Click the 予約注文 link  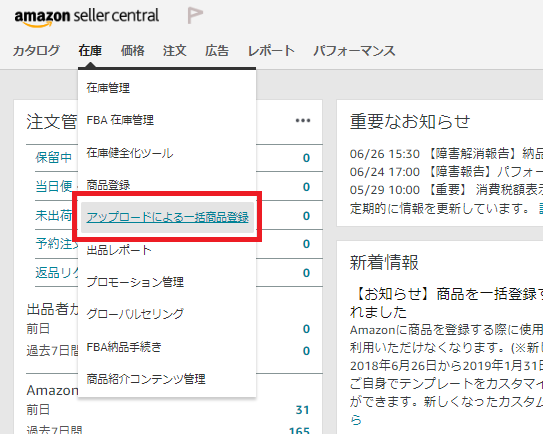56,244
